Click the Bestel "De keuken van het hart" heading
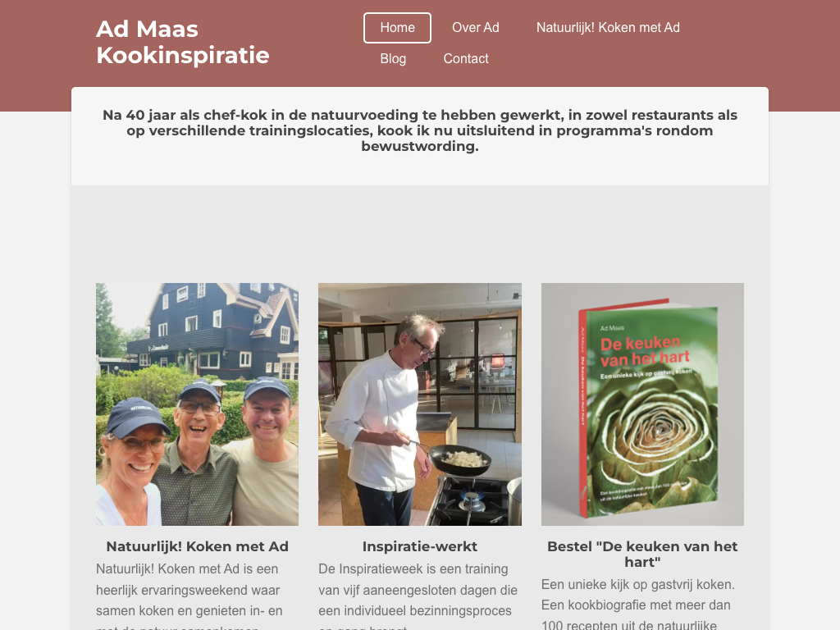 click(x=642, y=554)
